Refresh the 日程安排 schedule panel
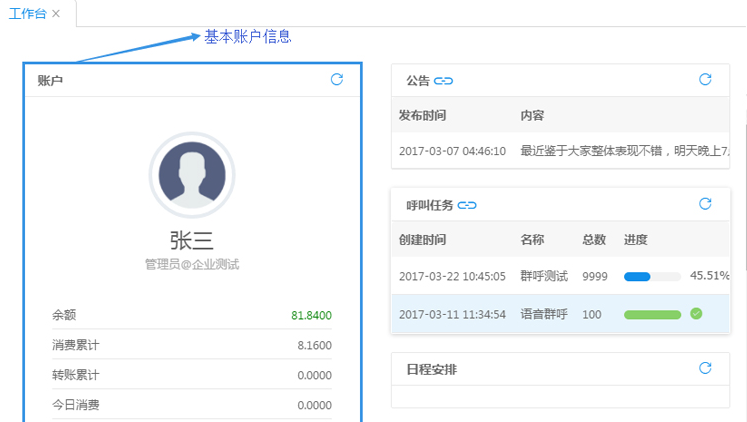This screenshot has height=422, width=747. coord(705,368)
